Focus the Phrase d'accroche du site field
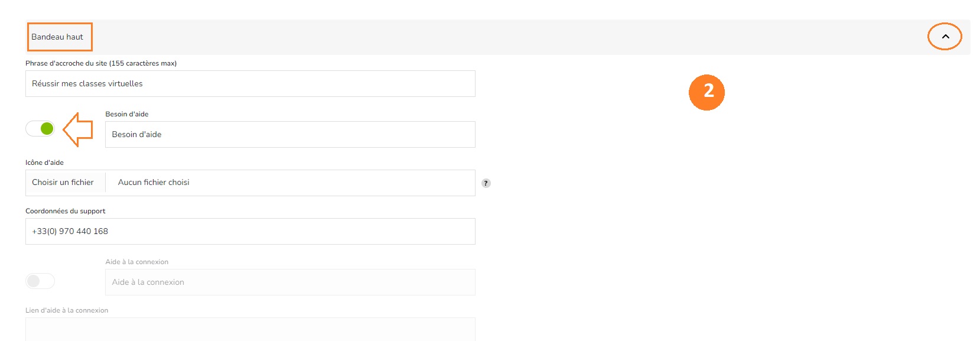 [250, 84]
